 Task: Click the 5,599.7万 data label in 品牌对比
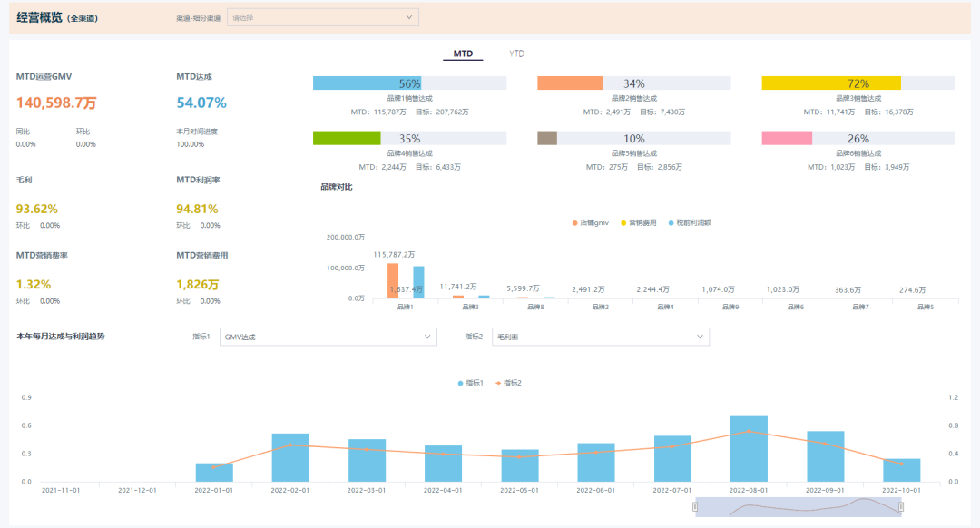[x=524, y=288]
